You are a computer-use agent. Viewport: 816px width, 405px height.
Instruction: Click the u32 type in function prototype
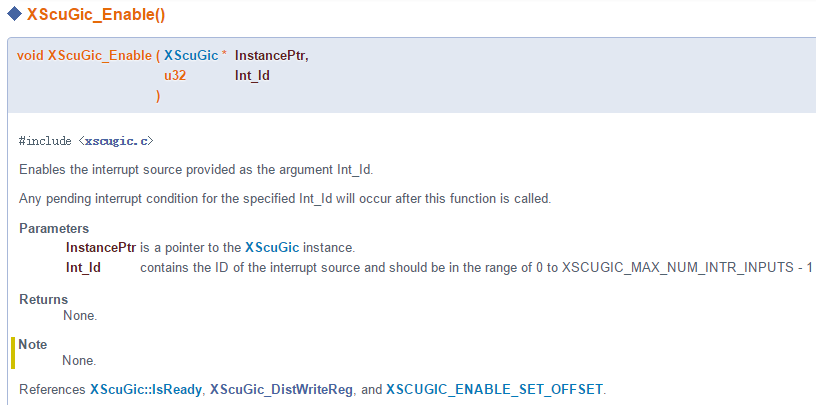[x=174, y=75]
